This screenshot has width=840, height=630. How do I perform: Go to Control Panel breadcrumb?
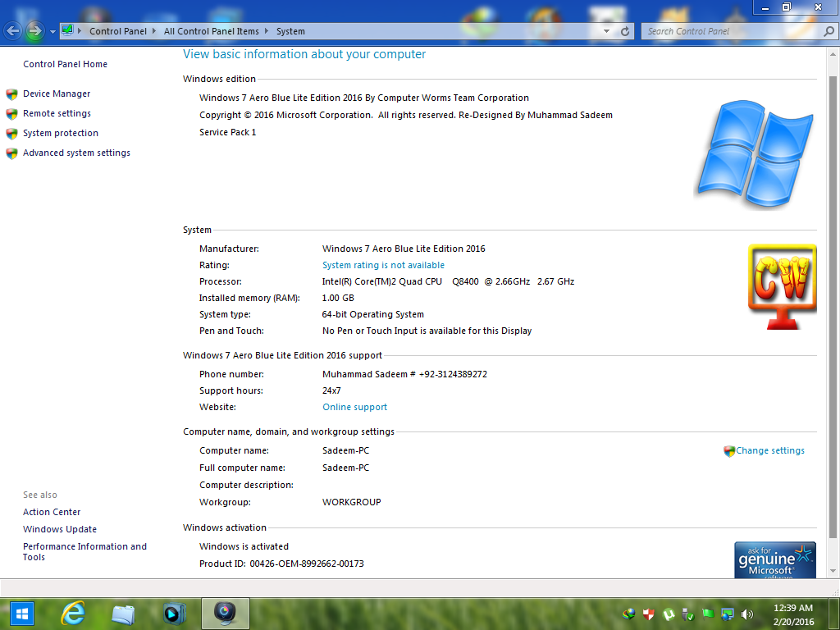pos(118,31)
